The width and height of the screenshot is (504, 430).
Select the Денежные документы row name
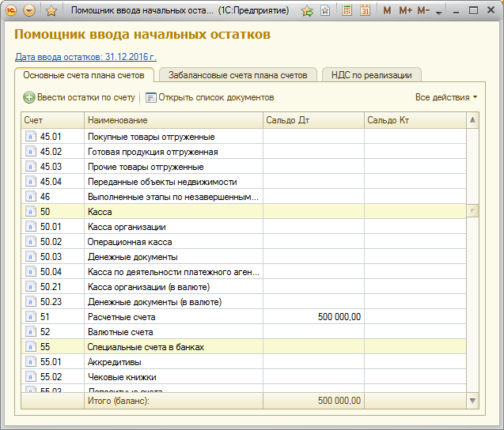coord(132,257)
